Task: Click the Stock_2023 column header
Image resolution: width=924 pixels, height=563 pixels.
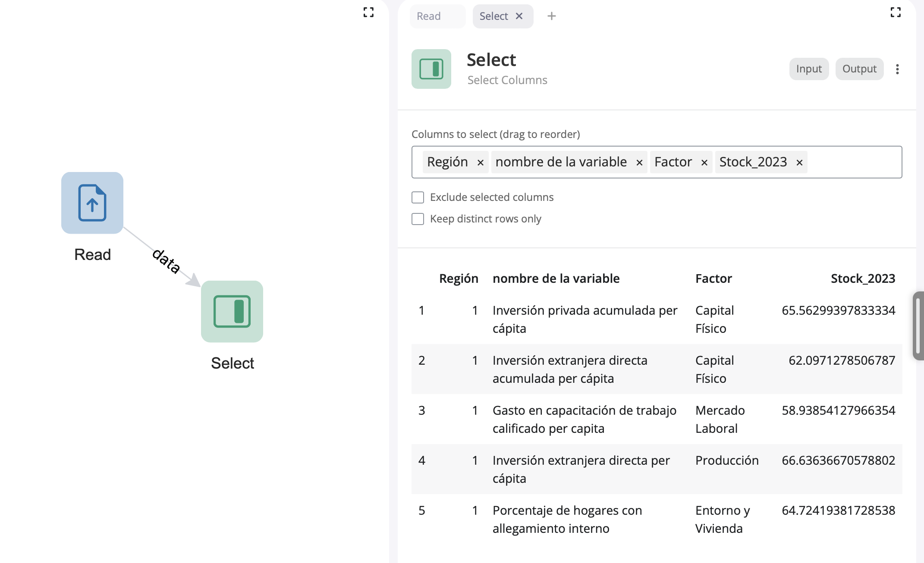Action: point(863,278)
